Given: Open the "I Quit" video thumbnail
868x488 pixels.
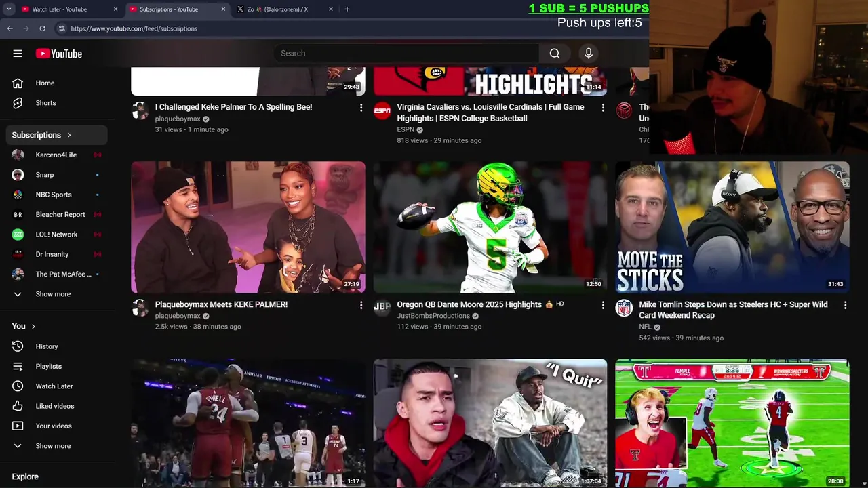Looking at the screenshot, I should pos(490,423).
